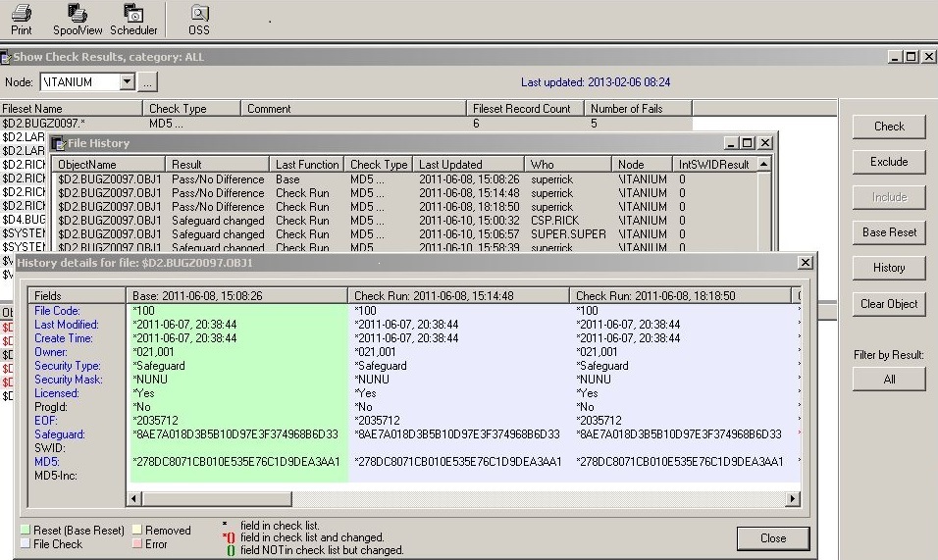Click the Base Reset button
This screenshot has width=938, height=560.
click(889, 231)
